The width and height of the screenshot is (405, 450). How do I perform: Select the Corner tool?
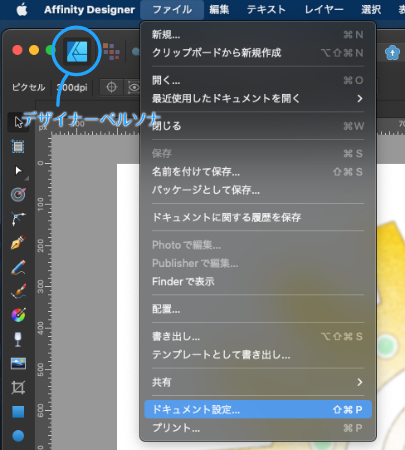pos(18,219)
